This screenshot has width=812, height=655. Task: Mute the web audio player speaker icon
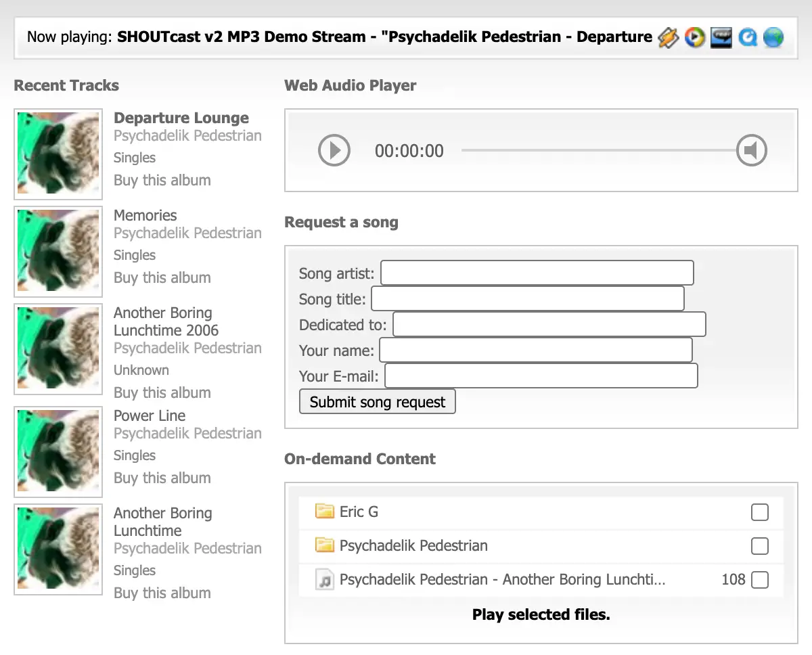pyautogui.click(x=751, y=150)
